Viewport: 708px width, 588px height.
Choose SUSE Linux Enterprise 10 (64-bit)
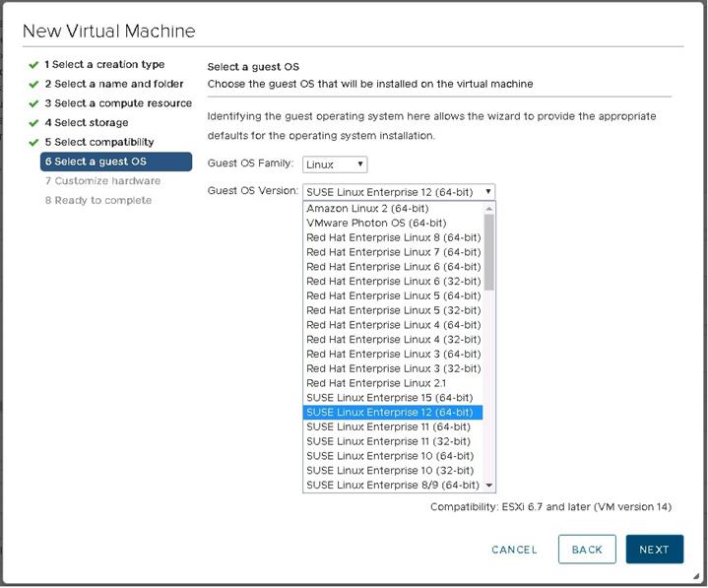click(393, 456)
